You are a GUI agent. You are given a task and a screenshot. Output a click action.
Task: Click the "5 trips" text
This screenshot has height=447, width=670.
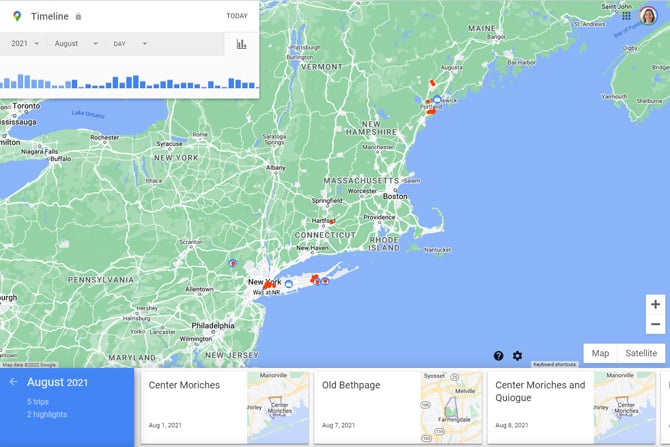[38, 402]
